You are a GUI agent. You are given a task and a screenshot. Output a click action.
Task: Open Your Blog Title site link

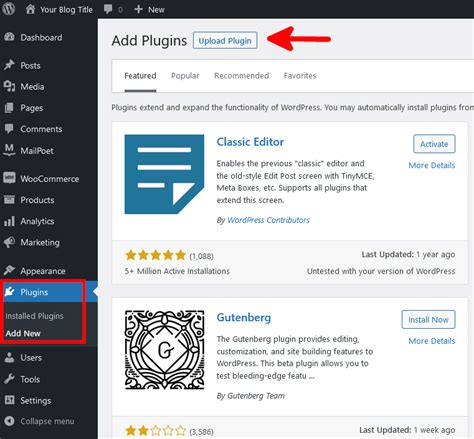coord(66,10)
